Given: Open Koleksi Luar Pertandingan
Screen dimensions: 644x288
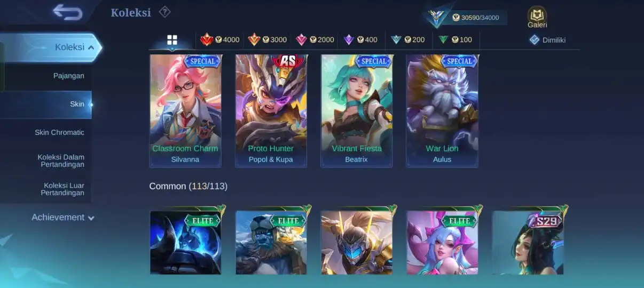Looking at the screenshot, I should pyautogui.click(x=64, y=189).
